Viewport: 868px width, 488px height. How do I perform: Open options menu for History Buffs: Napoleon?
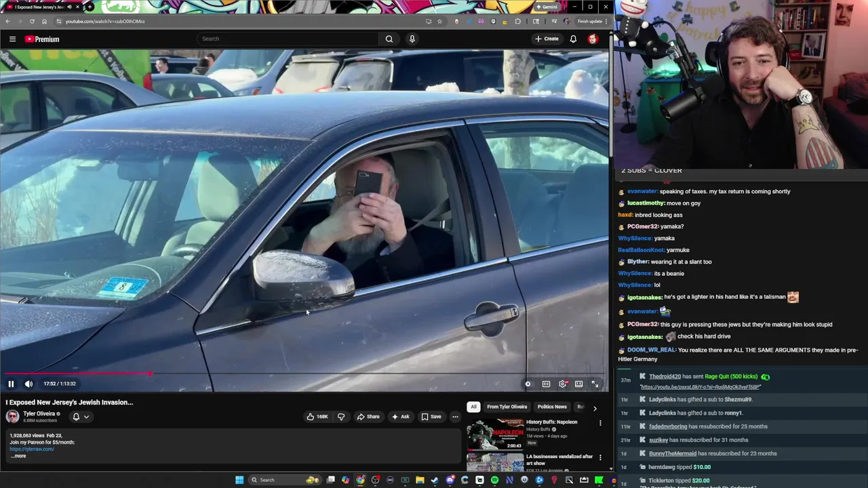[600, 423]
